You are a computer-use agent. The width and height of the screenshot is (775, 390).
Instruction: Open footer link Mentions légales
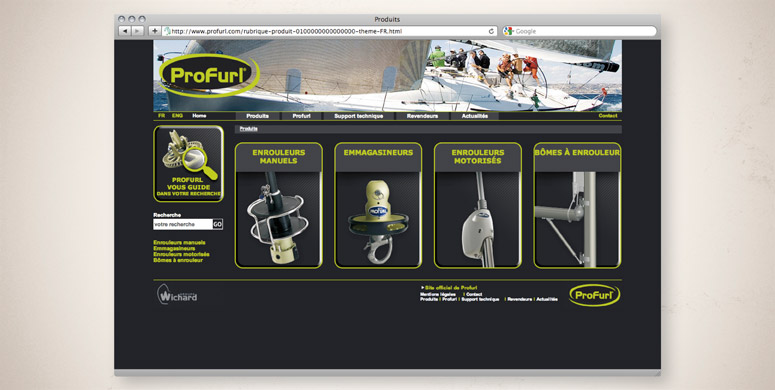pyautogui.click(x=438, y=294)
